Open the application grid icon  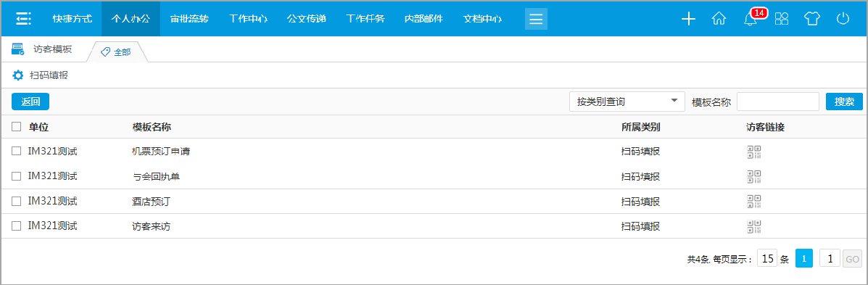point(782,19)
